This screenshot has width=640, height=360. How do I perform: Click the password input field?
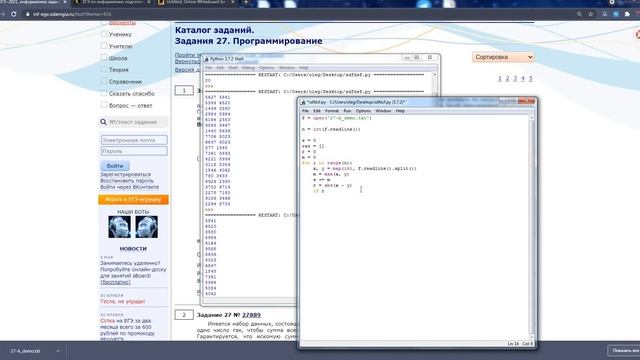[x=134, y=151]
